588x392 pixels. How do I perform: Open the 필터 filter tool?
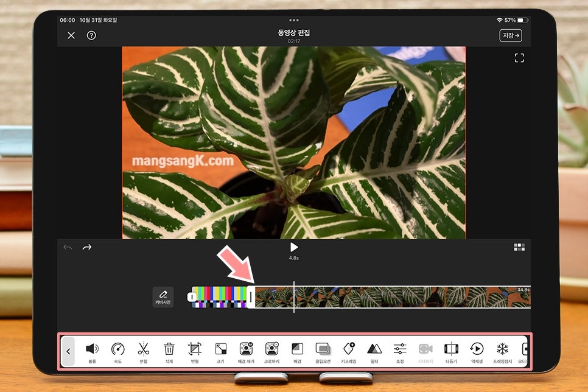[x=374, y=352]
